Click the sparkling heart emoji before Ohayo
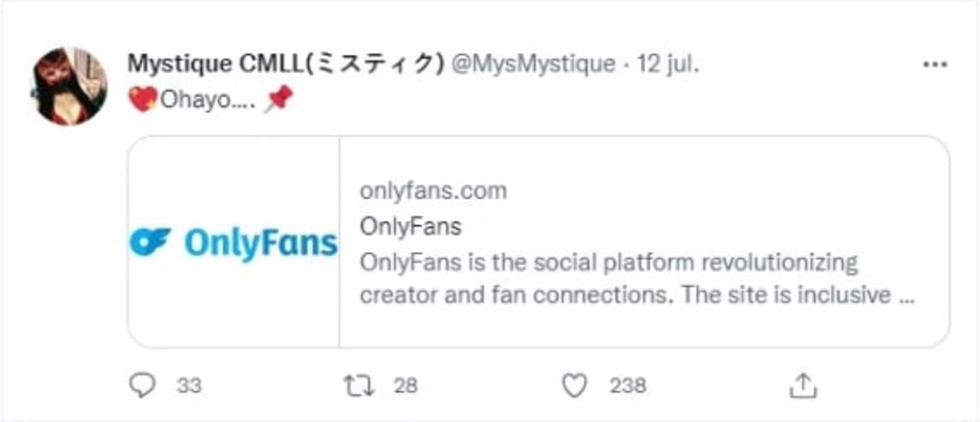Screen dimensions: 980x422 point(142,100)
